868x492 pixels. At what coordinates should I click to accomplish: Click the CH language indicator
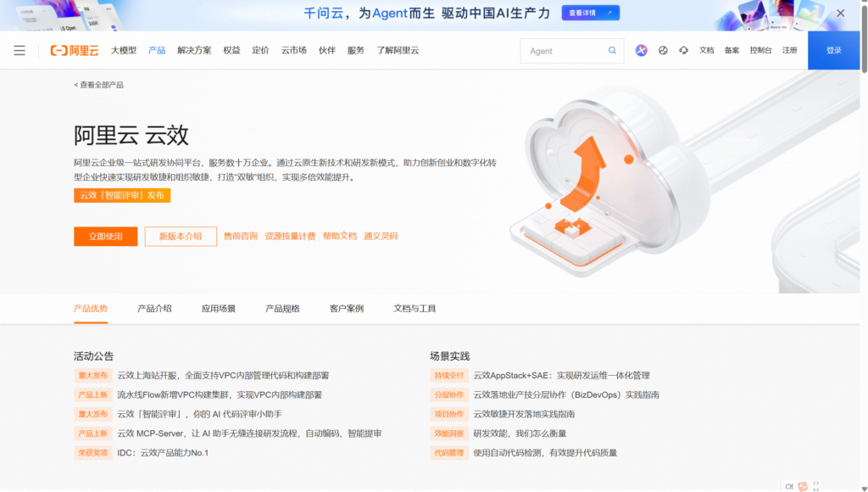(789, 486)
